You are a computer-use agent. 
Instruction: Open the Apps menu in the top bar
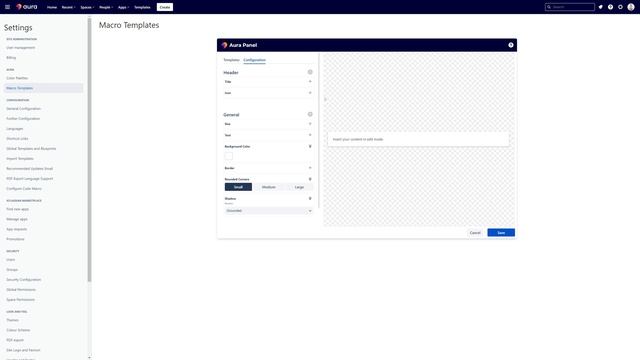(x=123, y=7)
